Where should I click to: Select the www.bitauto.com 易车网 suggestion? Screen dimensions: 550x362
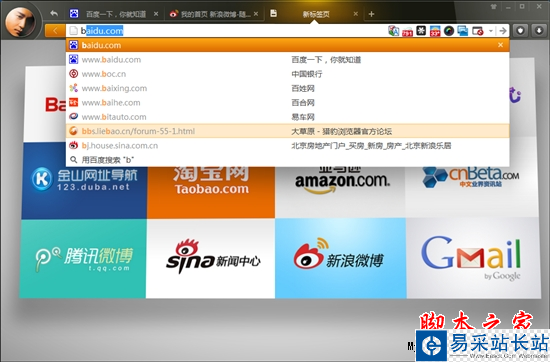287,117
